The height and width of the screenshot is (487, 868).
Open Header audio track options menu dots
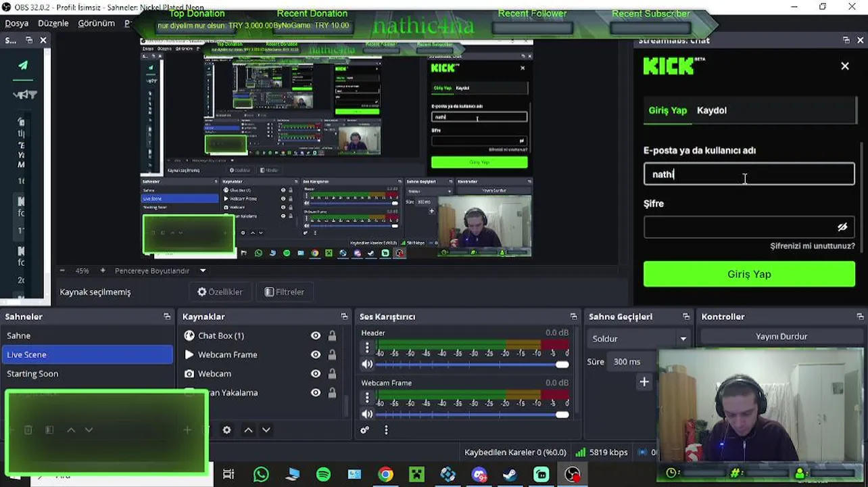(x=367, y=347)
